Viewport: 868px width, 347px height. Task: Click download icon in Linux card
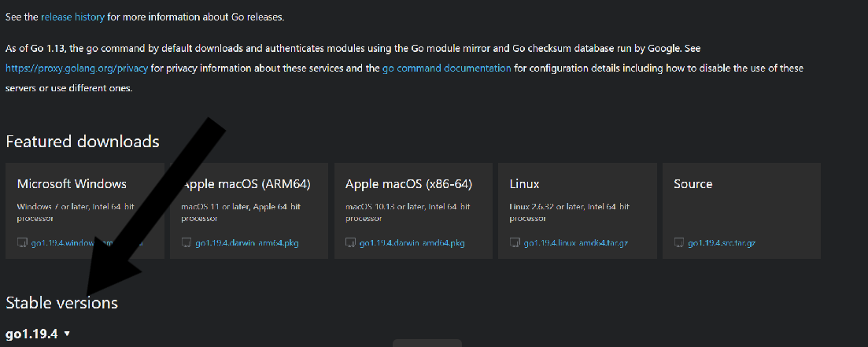point(514,242)
